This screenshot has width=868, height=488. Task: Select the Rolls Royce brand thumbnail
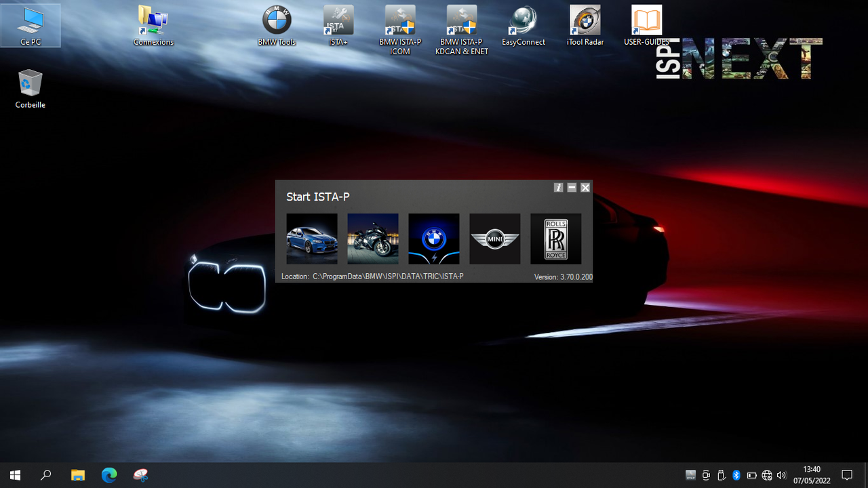[556, 239]
